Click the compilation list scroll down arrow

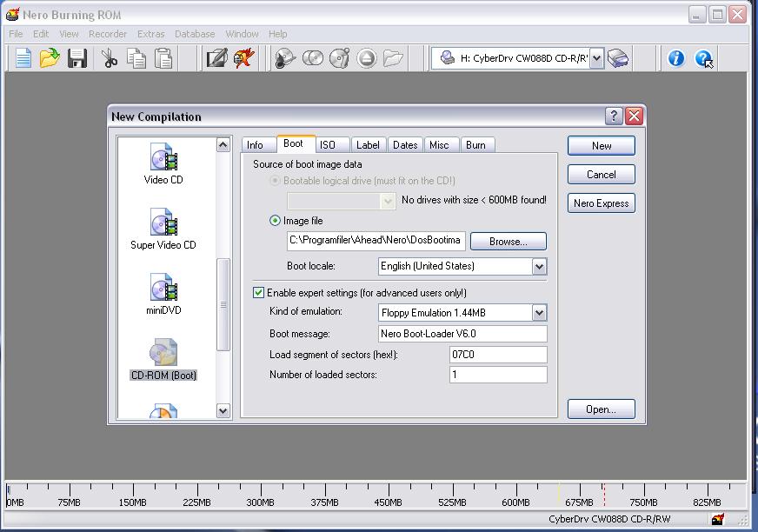pos(223,411)
